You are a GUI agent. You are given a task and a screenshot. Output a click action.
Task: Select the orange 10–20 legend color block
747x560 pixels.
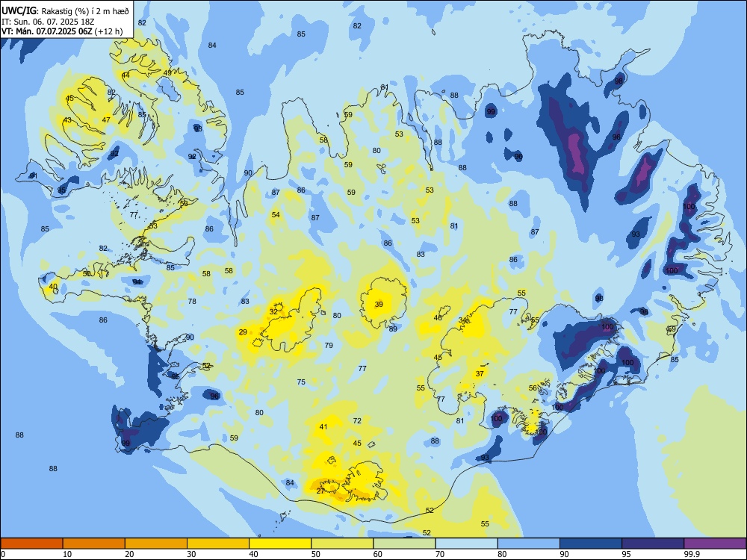click(x=94, y=544)
